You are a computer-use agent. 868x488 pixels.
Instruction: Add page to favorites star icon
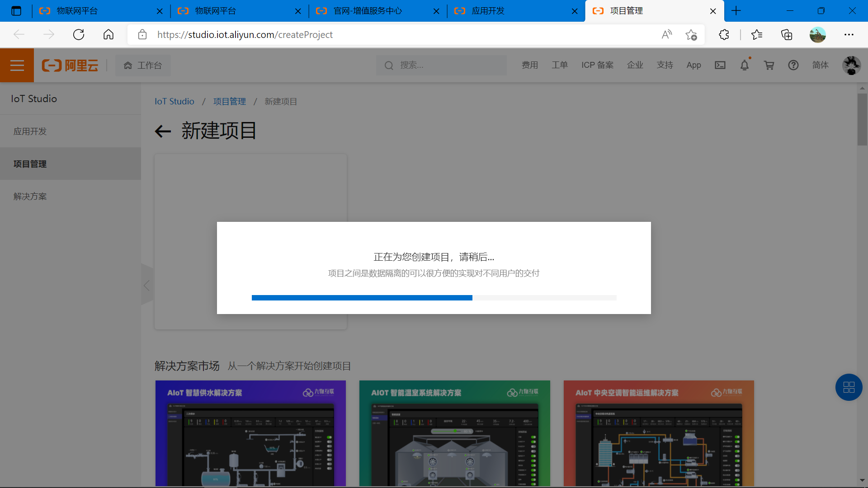click(x=691, y=35)
